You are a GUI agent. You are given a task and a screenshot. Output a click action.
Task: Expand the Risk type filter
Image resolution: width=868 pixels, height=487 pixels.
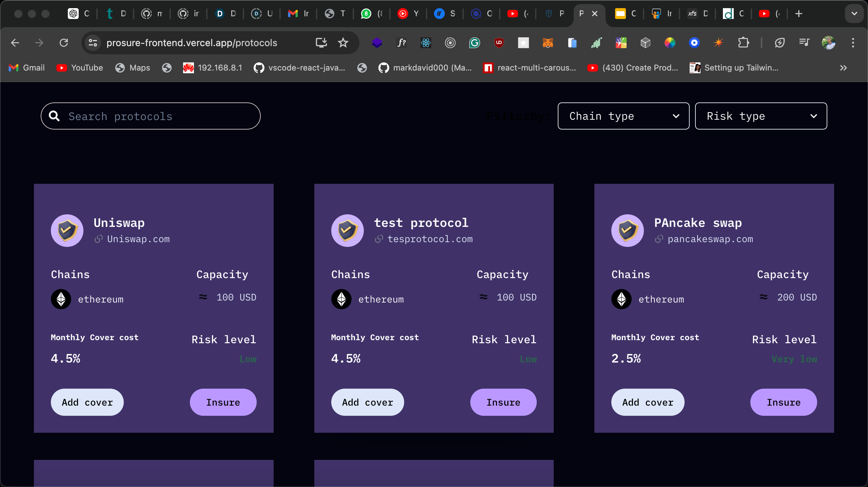coord(761,116)
